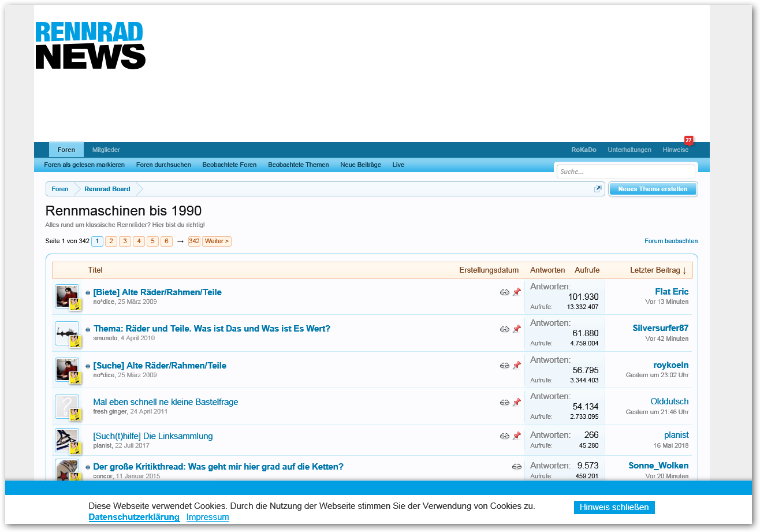The image size is (760, 532).
Task: Click the pin icon on the Bastelfrage thread
Action: 517,402
